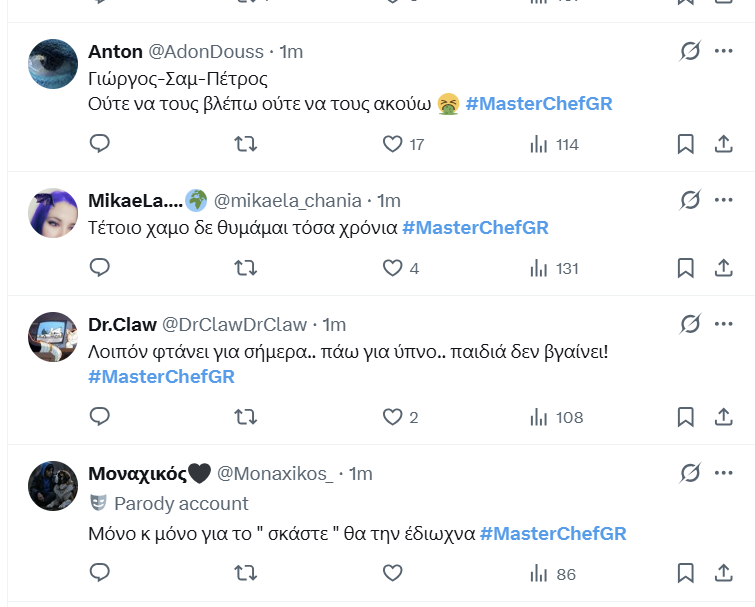Viewport: 755px width, 607px height.
Task: Reply to Dr.Claw's tweet
Action: (x=99, y=416)
